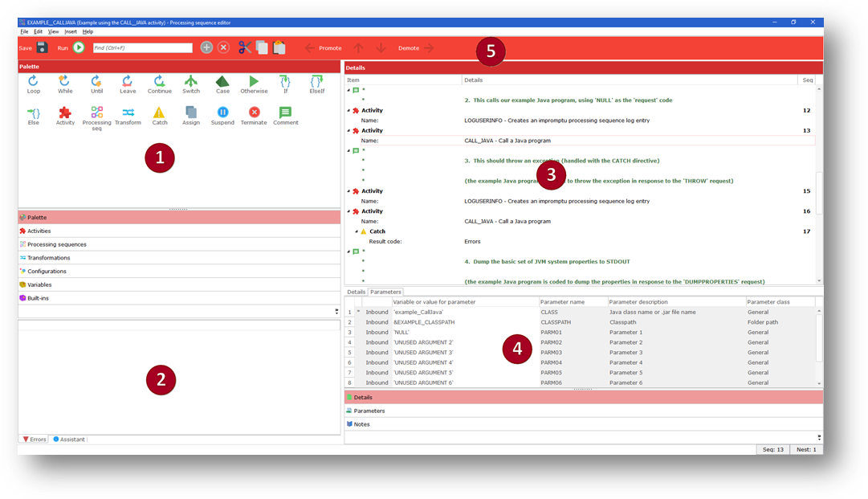
Task: Open the Activities section in left panel
Action: pyautogui.click(x=179, y=231)
